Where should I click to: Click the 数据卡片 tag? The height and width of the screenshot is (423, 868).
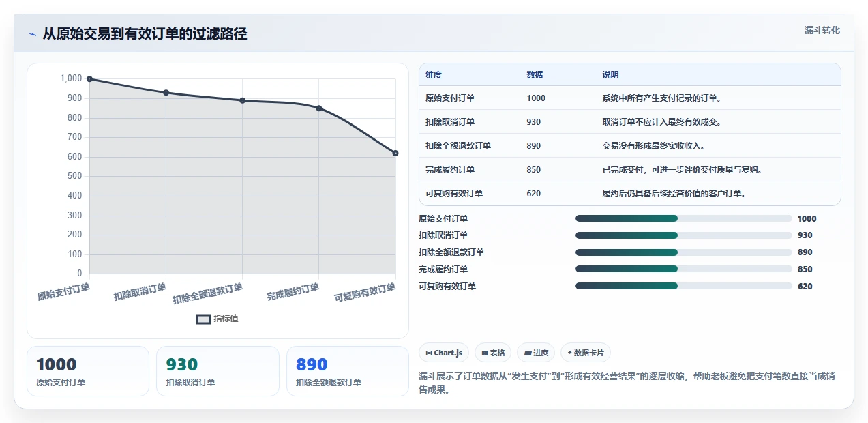pos(586,353)
